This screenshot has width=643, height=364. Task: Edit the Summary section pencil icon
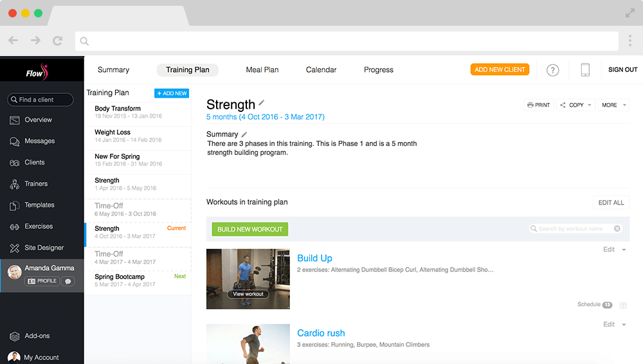pos(244,134)
